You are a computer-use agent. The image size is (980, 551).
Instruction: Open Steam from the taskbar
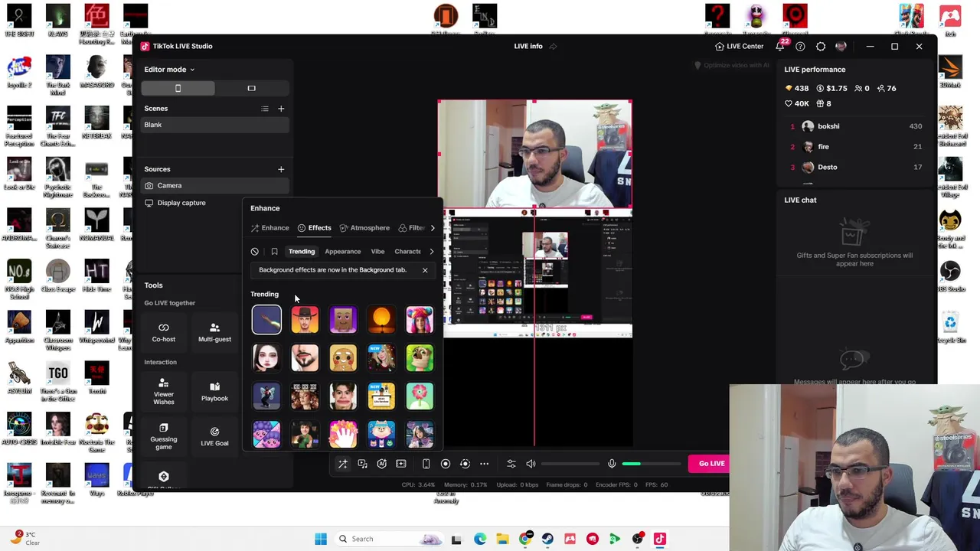[x=547, y=539]
